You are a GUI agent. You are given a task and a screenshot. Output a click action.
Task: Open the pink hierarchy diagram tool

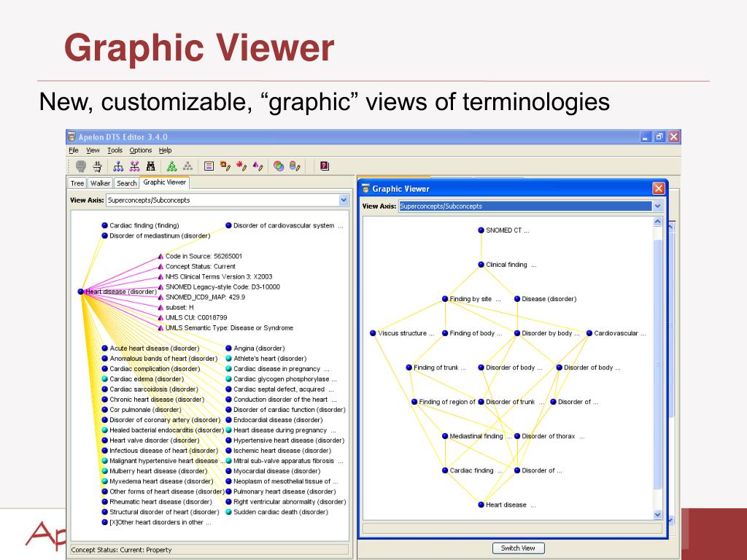coord(135,166)
